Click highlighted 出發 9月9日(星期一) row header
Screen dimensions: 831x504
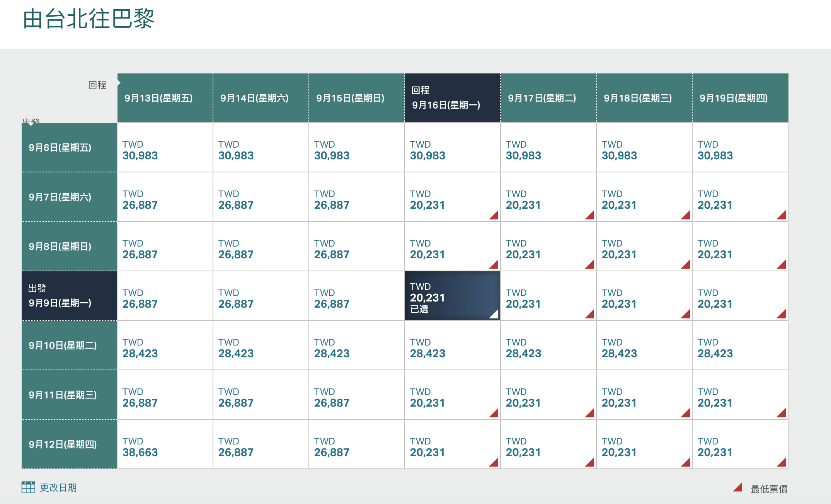[x=69, y=296]
